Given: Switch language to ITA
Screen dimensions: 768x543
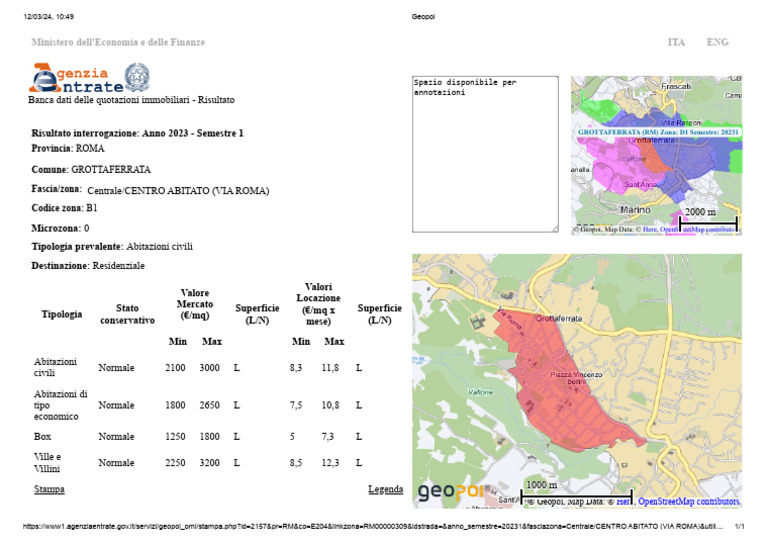Looking at the screenshot, I should point(676,42).
